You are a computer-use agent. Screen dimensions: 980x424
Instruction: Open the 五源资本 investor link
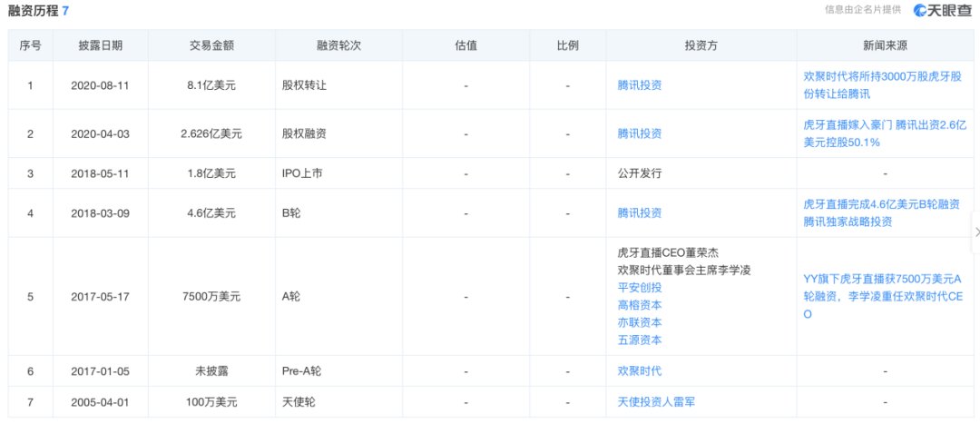(640, 340)
